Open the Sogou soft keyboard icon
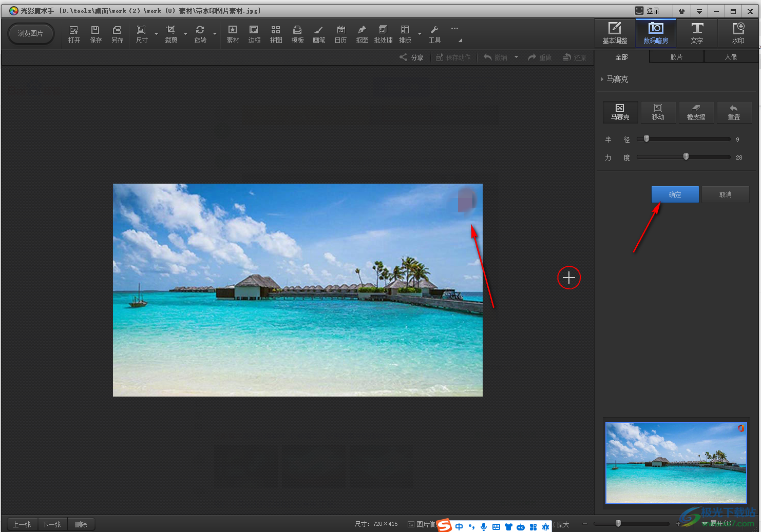 tap(496, 527)
